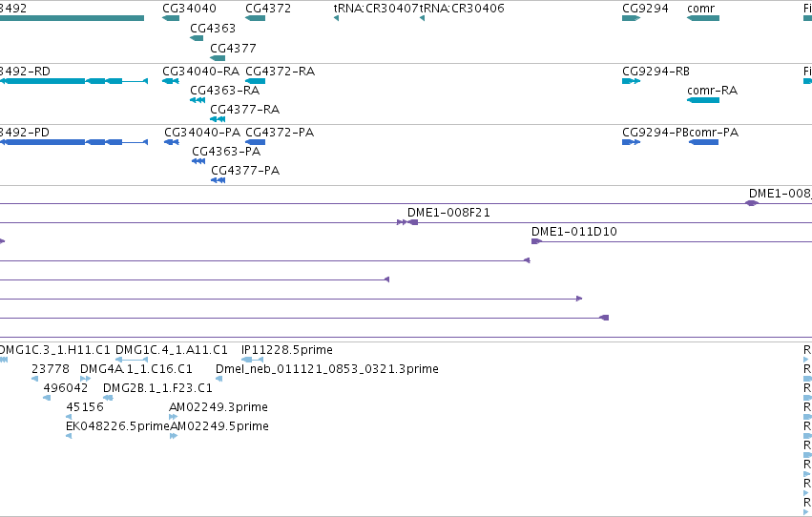The width and height of the screenshot is (812, 517).
Task: Click the box glyph below DME1-011D10
Action: point(536,241)
